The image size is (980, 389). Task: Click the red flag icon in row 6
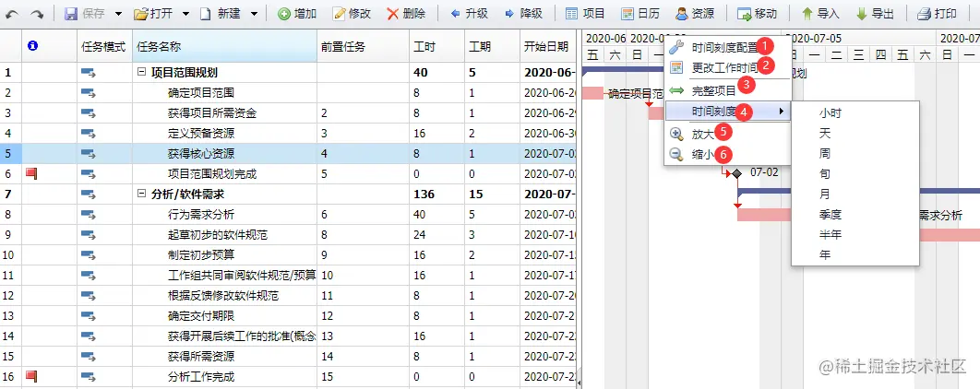pos(31,173)
